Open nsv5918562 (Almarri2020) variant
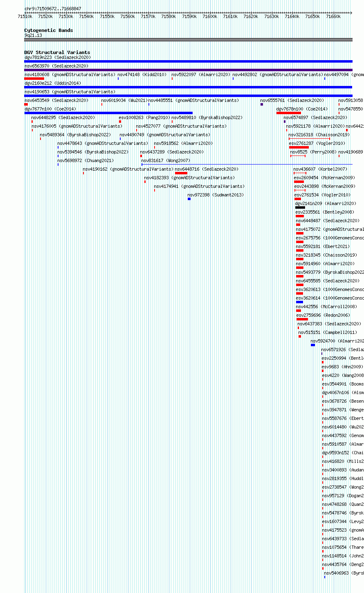Screen dimensions: 364x593 (x=183, y=143)
